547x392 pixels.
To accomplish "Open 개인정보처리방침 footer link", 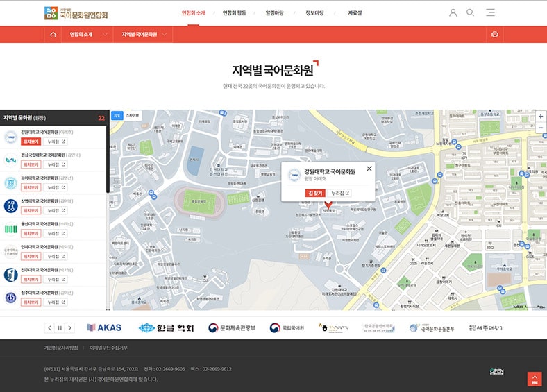I will pos(61,347).
